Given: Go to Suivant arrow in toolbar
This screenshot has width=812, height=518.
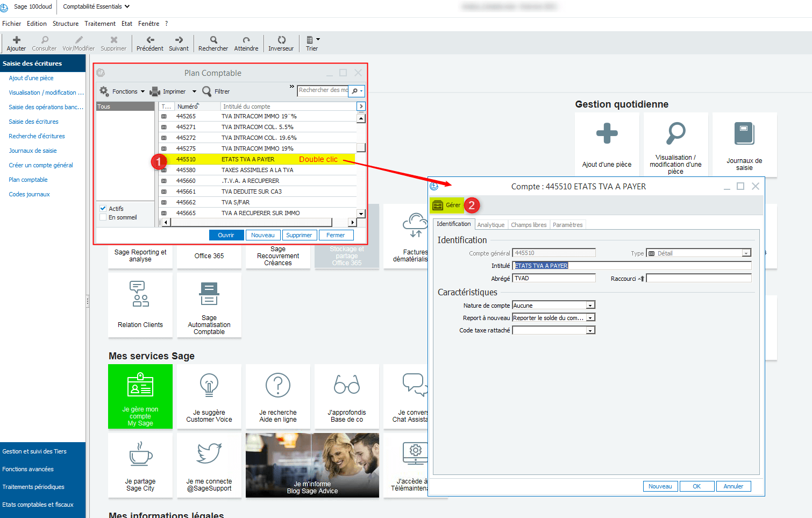Looking at the screenshot, I should click(179, 40).
